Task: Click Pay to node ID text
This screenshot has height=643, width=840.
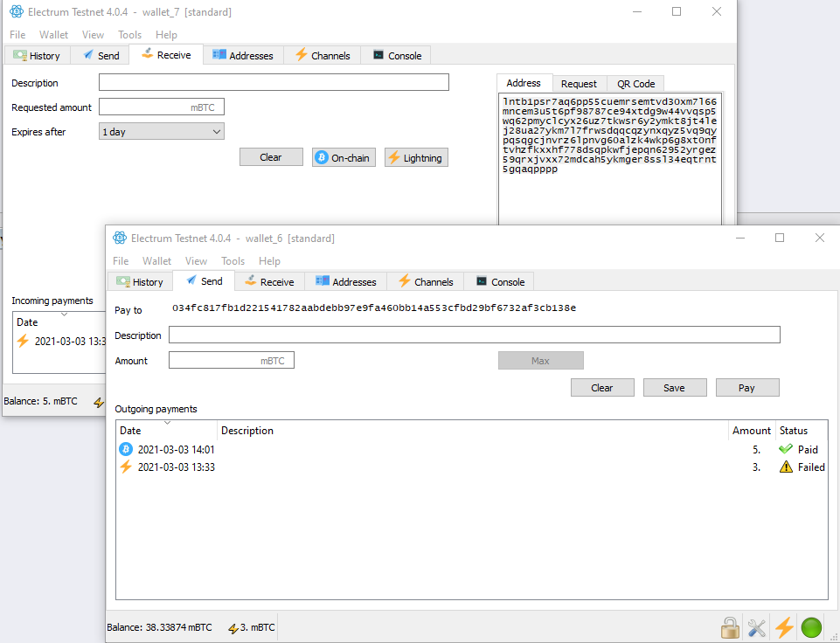Action: click(x=374, y=308)
